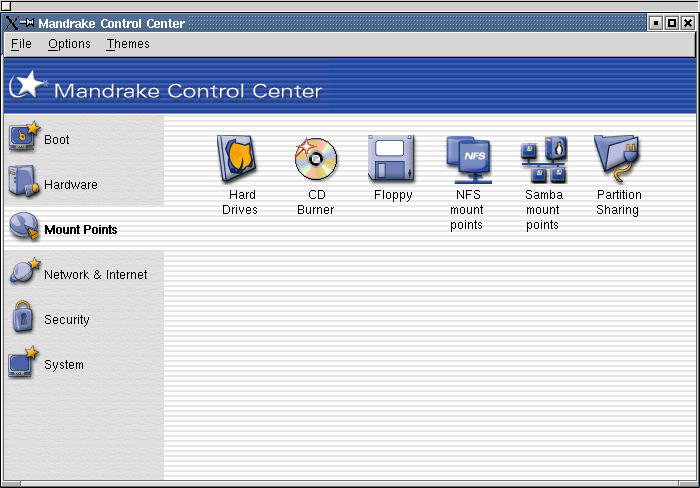This screenshot has height=488, width=700.
Task: Click the CD Burner text label
Action: pyautogui.click(x=316, y=202)
